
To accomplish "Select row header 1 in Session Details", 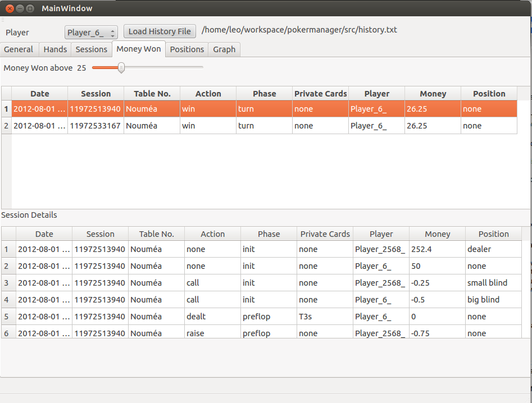I will click(9, 249).
